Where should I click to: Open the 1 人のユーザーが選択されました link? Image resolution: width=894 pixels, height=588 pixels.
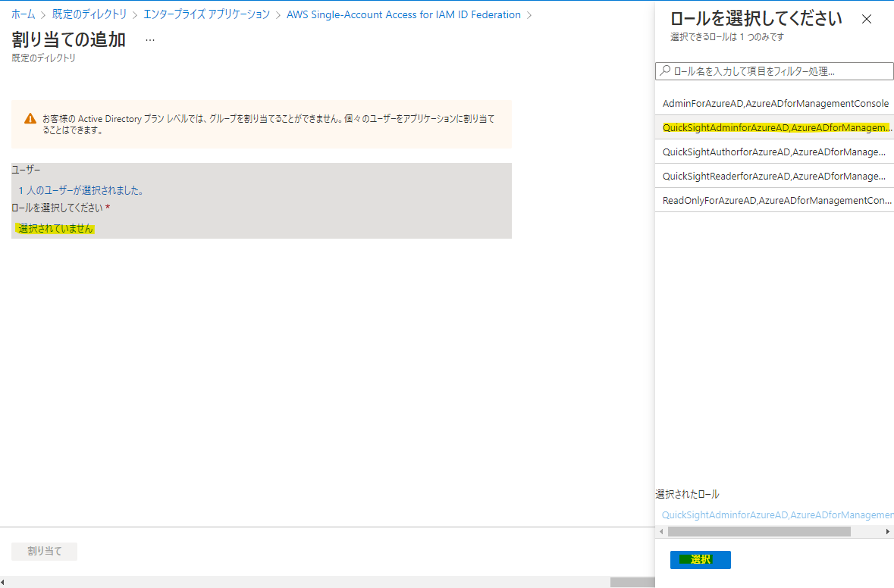pos(81,190)
